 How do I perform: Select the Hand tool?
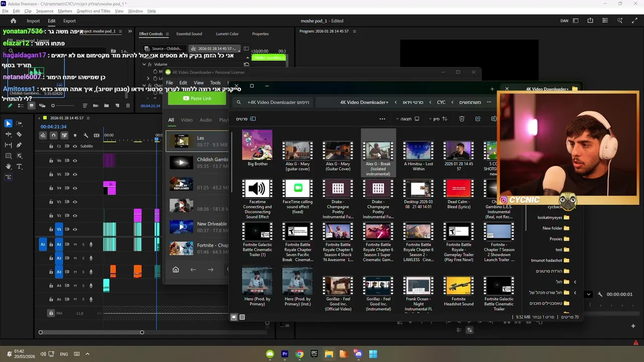point(8,166)
